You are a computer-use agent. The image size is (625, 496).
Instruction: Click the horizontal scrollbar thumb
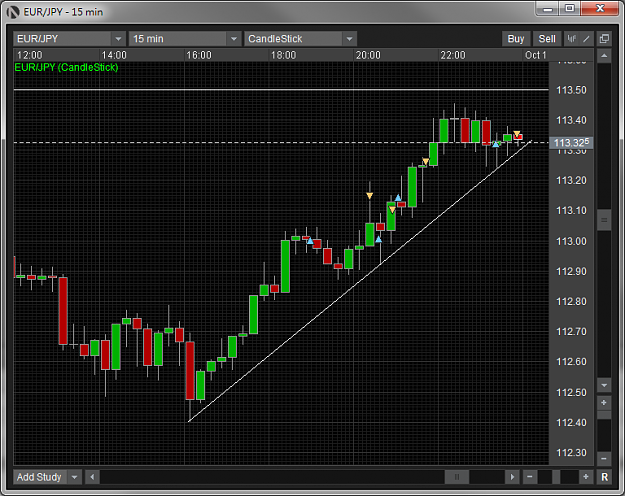coord(457,477)
